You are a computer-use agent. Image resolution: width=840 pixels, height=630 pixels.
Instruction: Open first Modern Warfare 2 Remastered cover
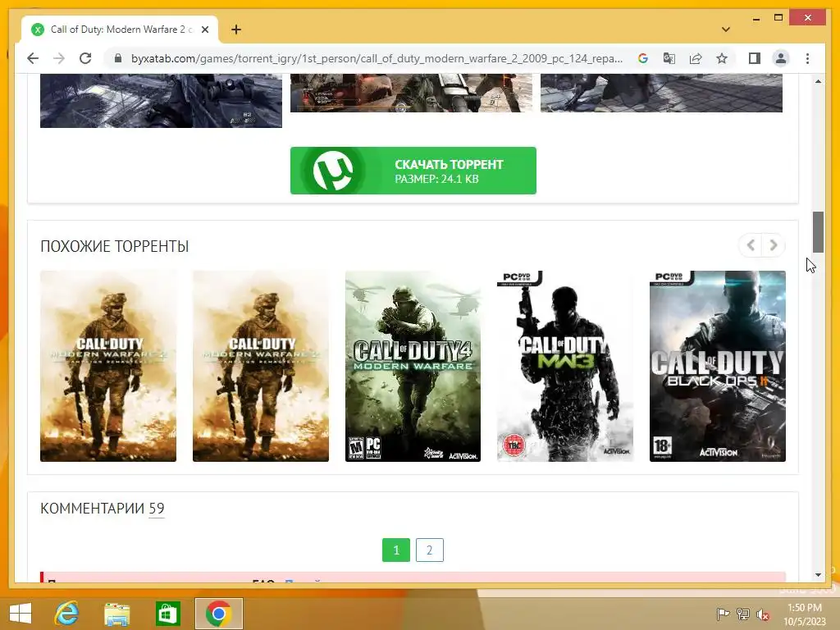(108, 366)
